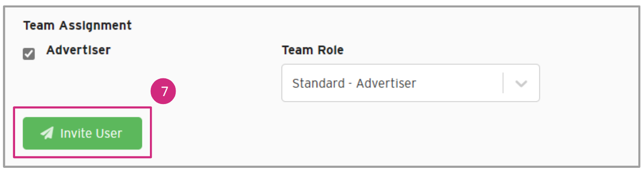Click the paper plane icon on Invite User
This screenshot has height=178, width=644.
[x=47, y=133]
